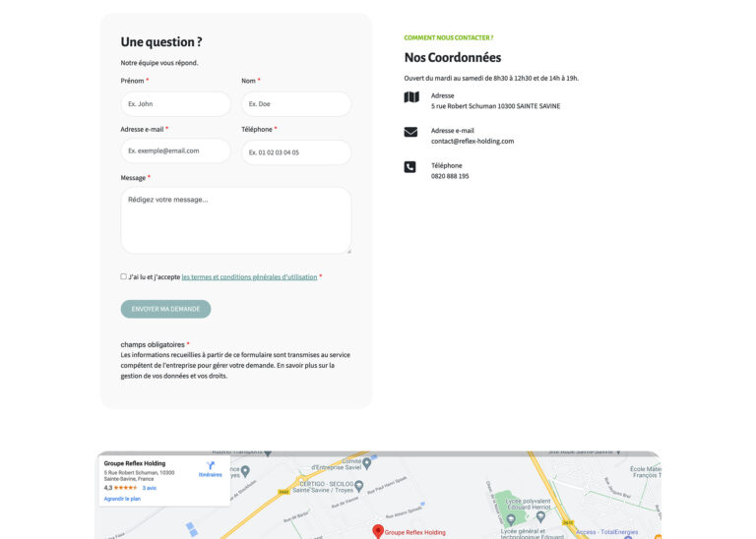Focus the Nom input field

pos(295,104)
